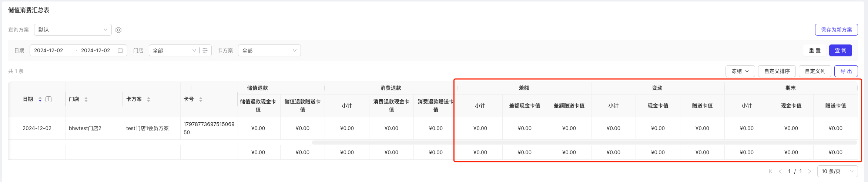Click 导出 export button
Image resolution: width=868 pixels, height=182 pixels.
coord(846,71)
